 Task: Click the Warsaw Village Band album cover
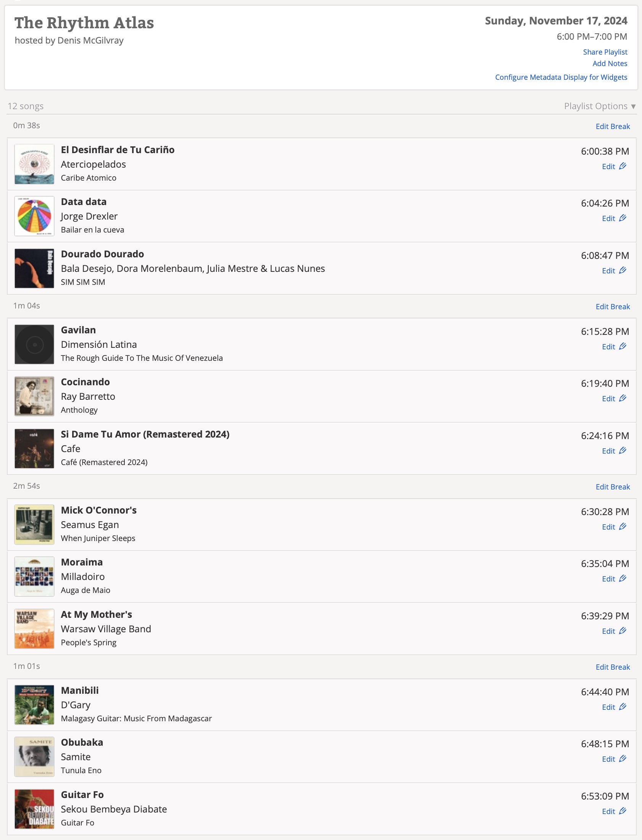[34, 628]
